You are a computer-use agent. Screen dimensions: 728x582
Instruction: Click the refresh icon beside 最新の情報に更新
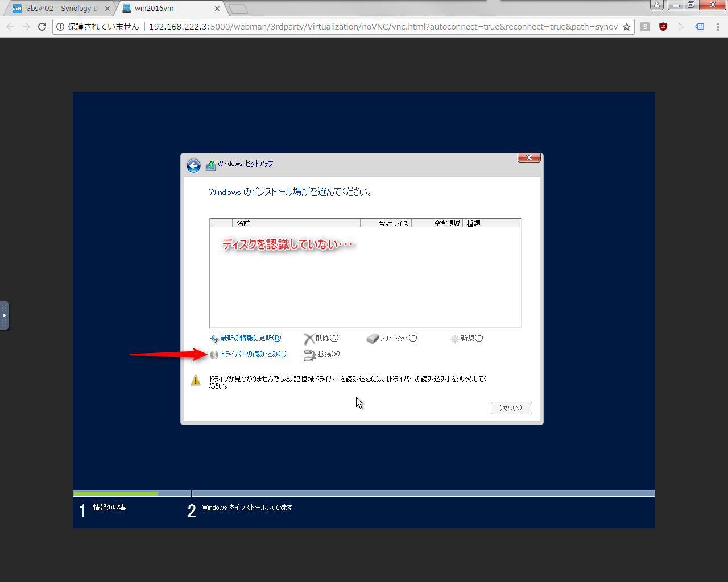coord(214,339)
